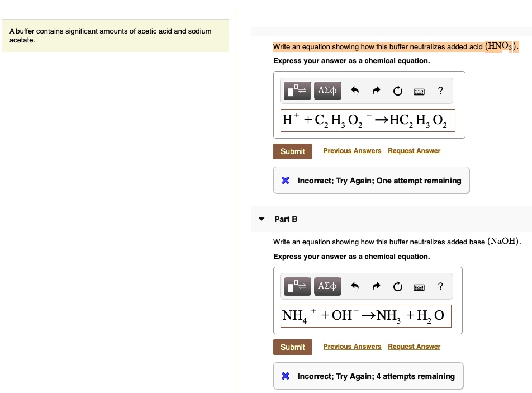Screen dimensions: 532x393
Task: Select the Part B section header
Action: (286, 219)
